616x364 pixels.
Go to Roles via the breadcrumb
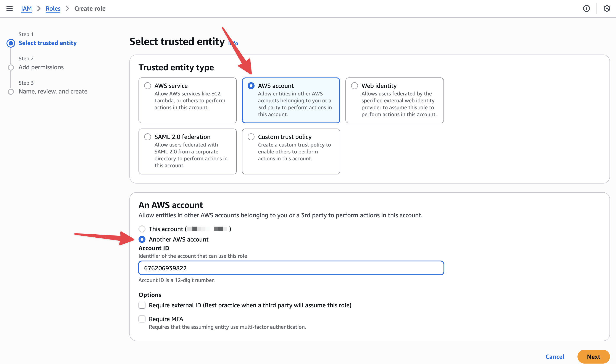(53, 8)
